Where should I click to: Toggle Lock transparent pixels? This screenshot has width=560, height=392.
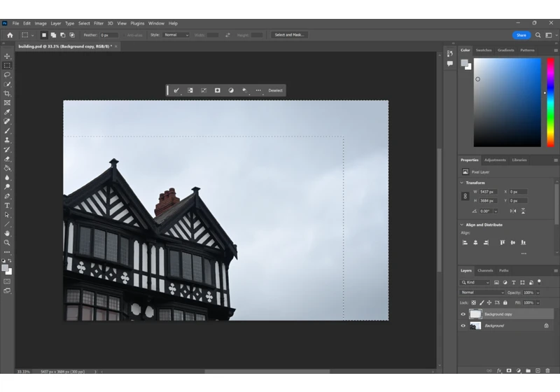tap(474, 302)
